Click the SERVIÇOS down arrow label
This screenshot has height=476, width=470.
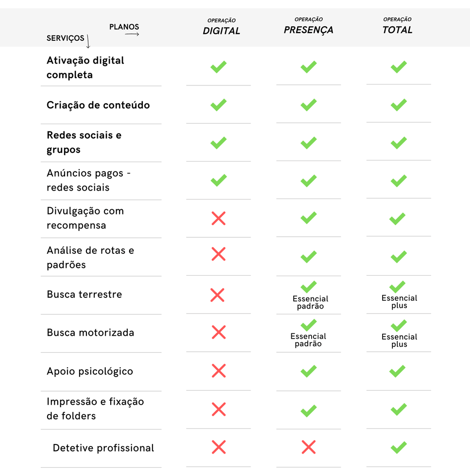click(x=68, y=40)
